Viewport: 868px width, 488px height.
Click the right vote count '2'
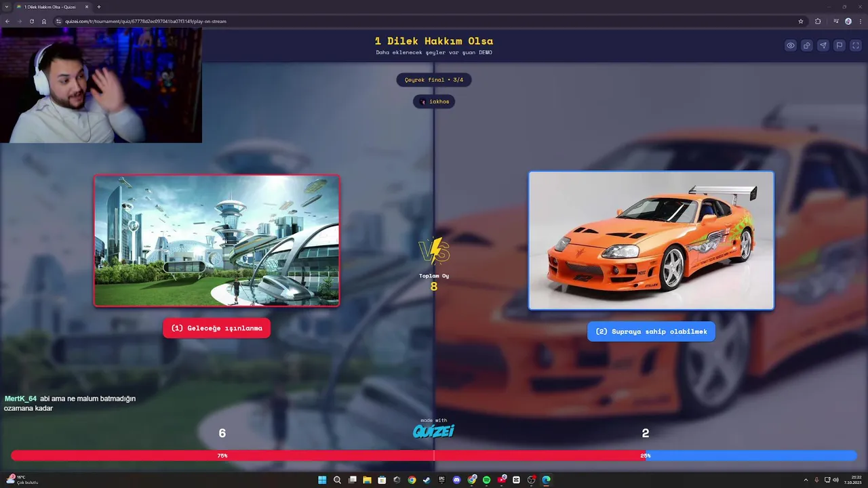click(646, 433)
